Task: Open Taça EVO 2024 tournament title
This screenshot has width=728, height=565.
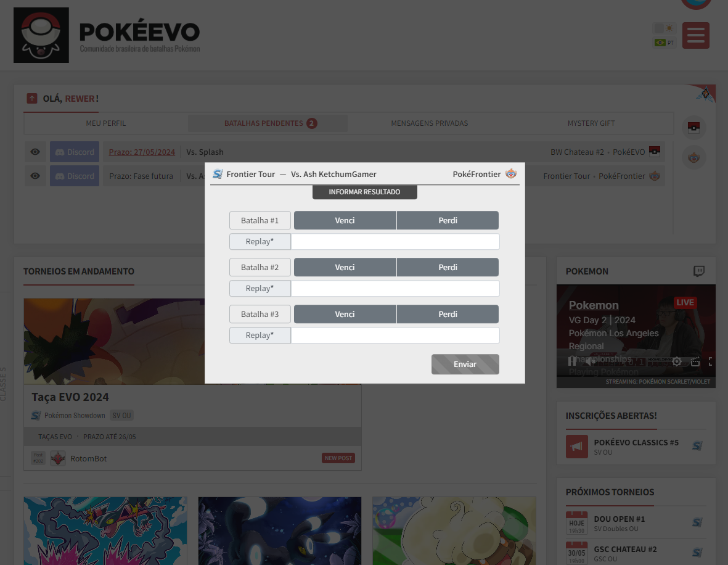Action: point(70,397)
